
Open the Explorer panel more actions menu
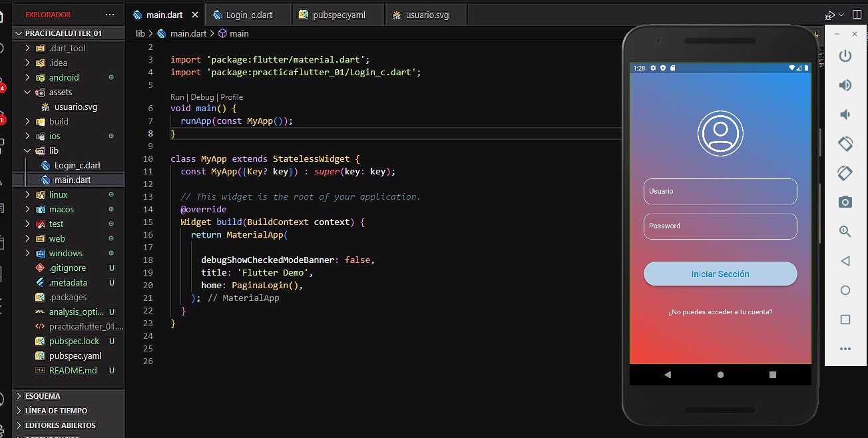[110, 15]
